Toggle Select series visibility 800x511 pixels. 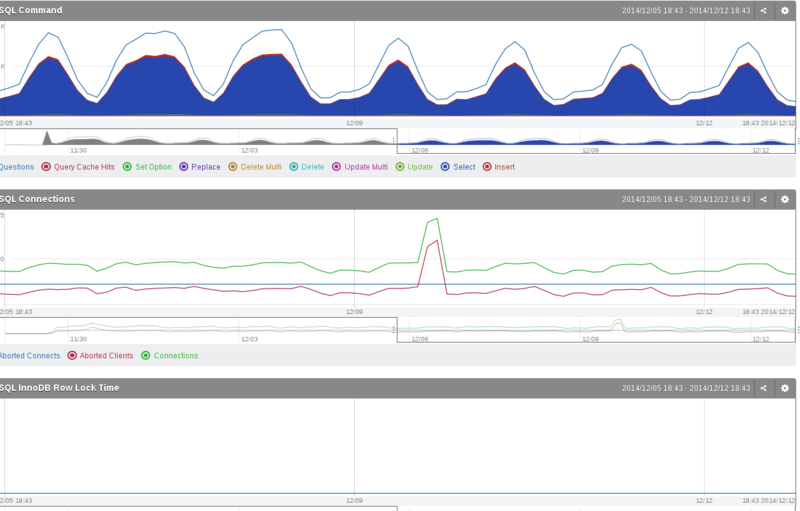[x=458, y=167]
